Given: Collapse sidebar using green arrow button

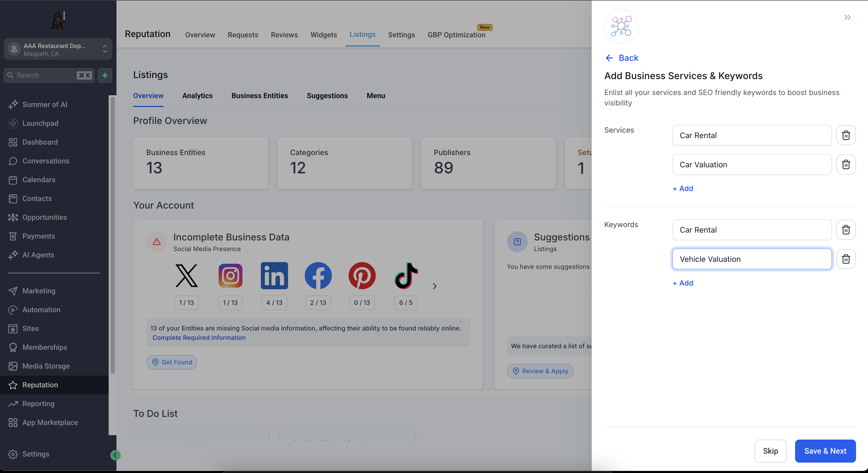Looking at the screenshot, I should pyautogui.click(x=115, y=455).
